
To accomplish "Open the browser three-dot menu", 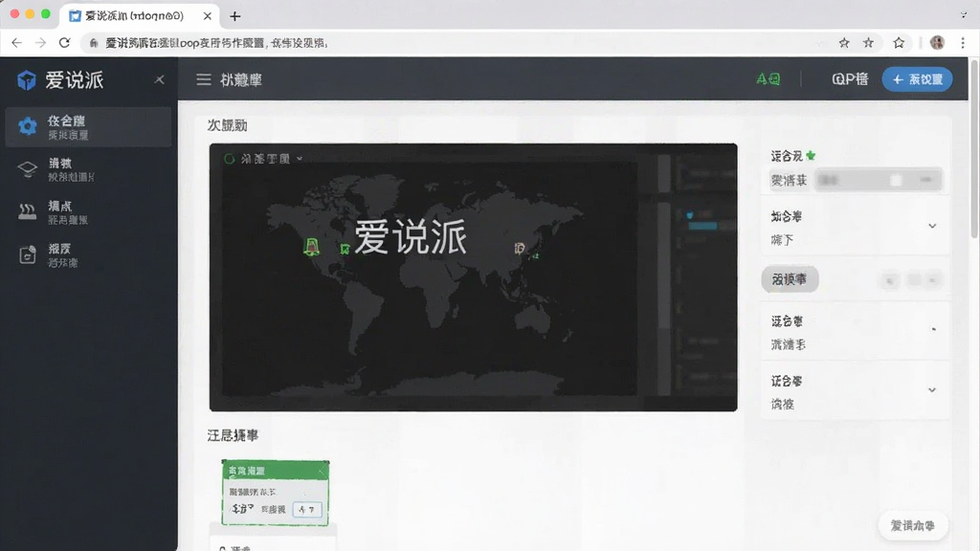I will 963,42.
